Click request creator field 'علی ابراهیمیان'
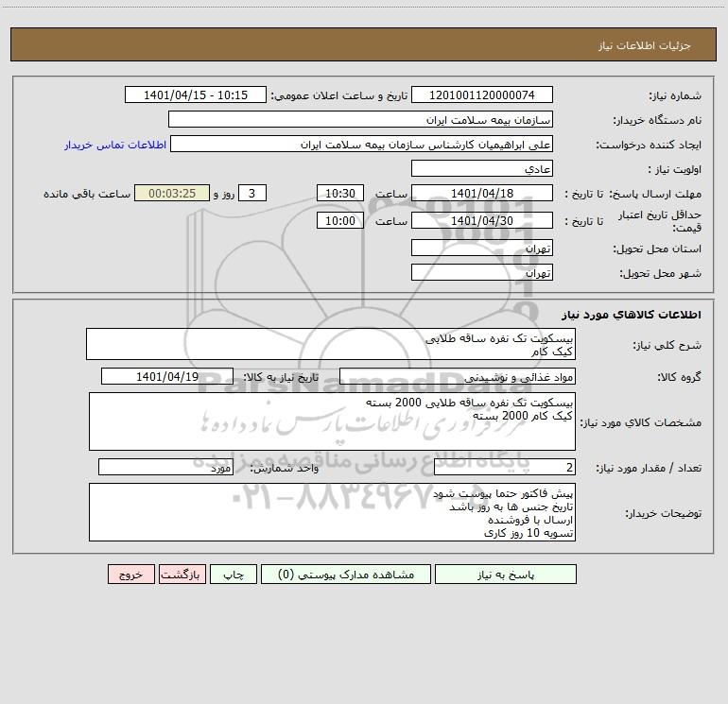The width and height of the screenshot is (728, 704). (x=362, y=144)
